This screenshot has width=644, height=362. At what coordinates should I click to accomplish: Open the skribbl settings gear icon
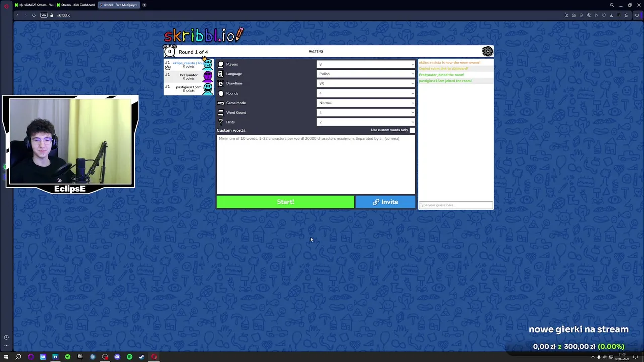click(x=487, y=51)
